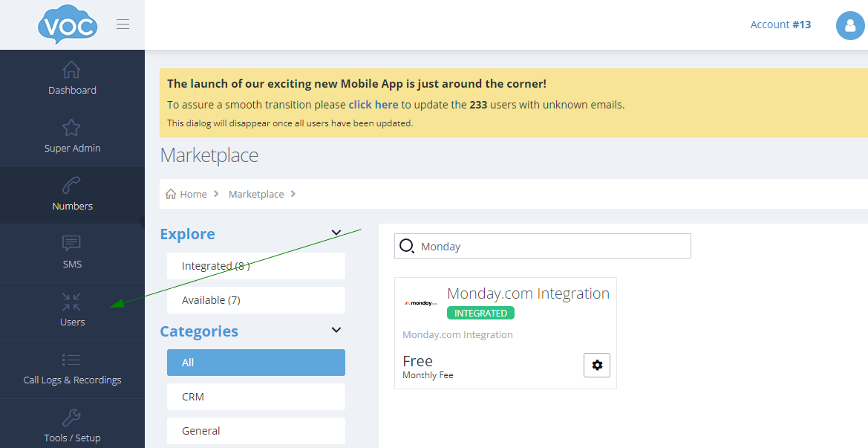This screenshot has width=868, height=448.
Task: Select the All category filter
Action: pyautogui.click(x=255, y=363)
